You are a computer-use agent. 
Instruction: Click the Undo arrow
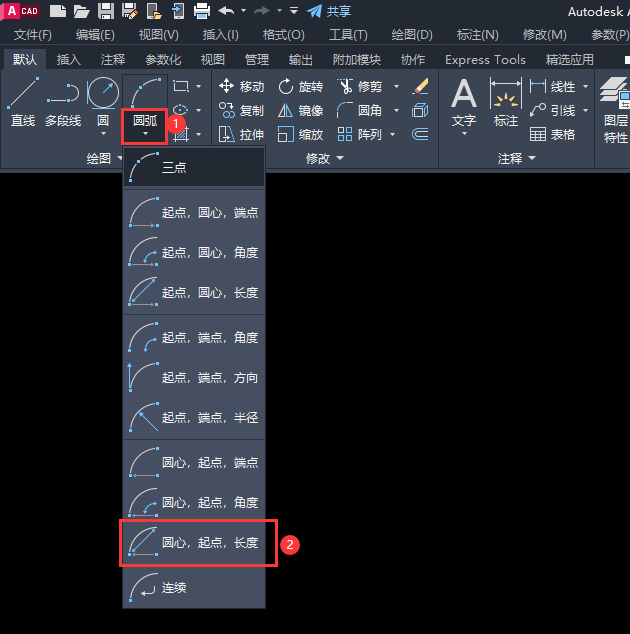(226, 11)
